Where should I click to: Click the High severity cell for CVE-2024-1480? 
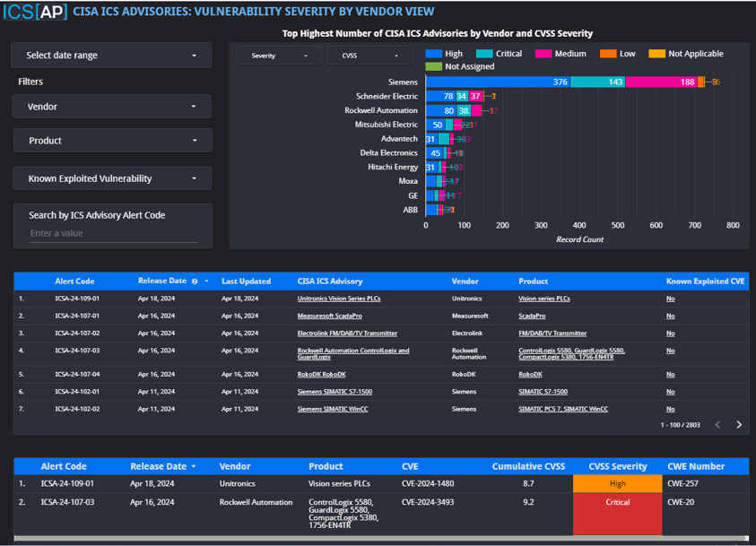pos(618,484)
